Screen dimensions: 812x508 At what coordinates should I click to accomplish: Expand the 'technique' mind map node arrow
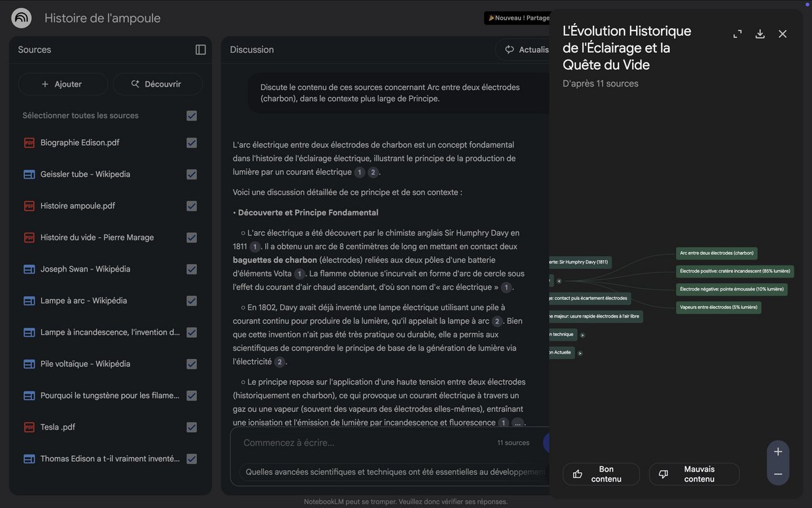coord(582,335)
